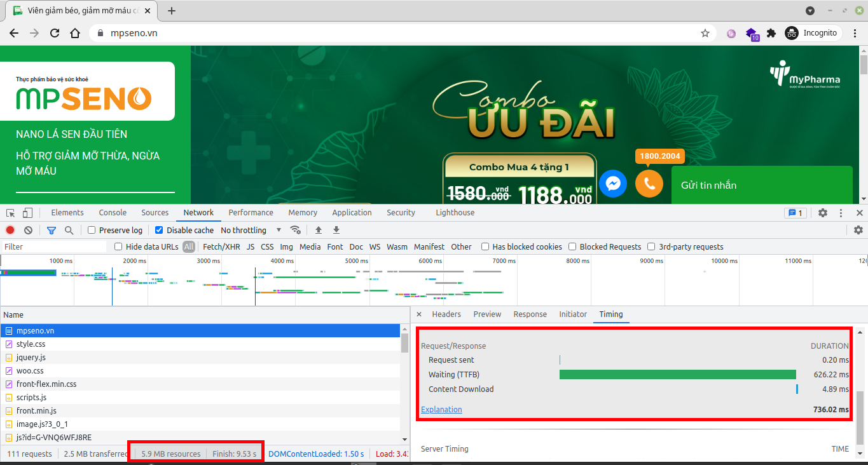
Task: Switch to the Elements panel
Action: 67,213
